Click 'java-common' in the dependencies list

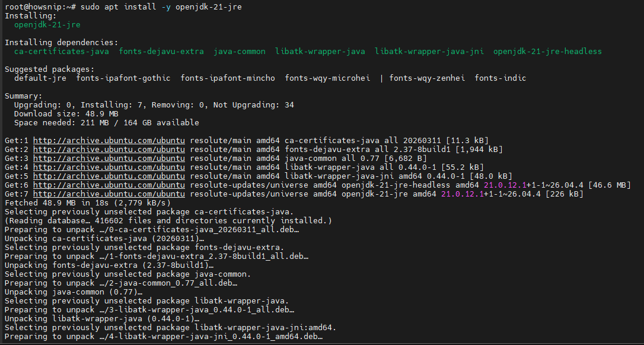(240, 52)
